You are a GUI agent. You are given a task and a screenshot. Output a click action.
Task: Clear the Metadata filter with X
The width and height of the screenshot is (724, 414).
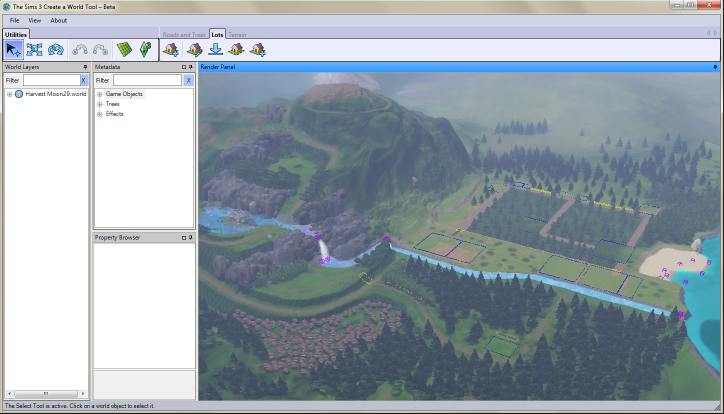pyautogui.click(x=188, y=80)
